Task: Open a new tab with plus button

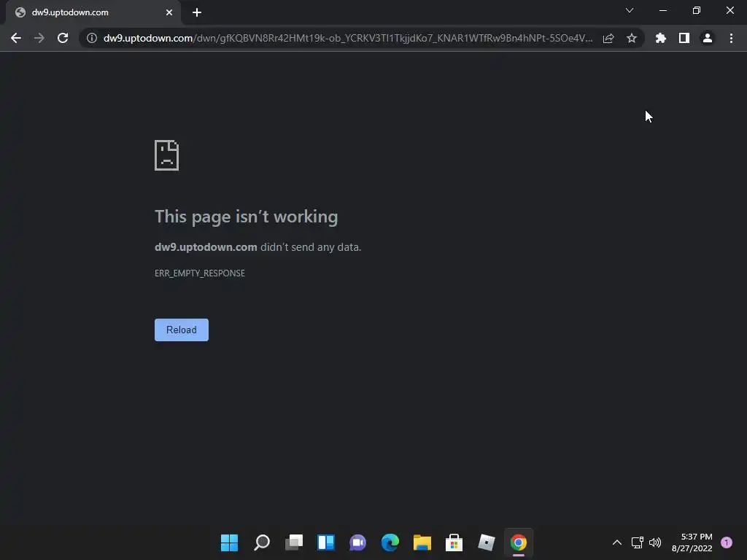Action: coord(197,12)
